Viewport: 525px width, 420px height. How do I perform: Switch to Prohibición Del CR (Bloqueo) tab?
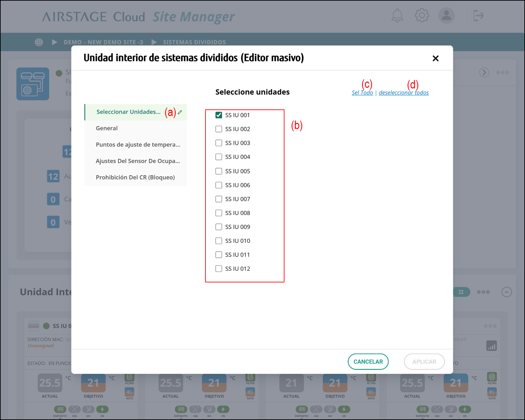pos(135,178)
